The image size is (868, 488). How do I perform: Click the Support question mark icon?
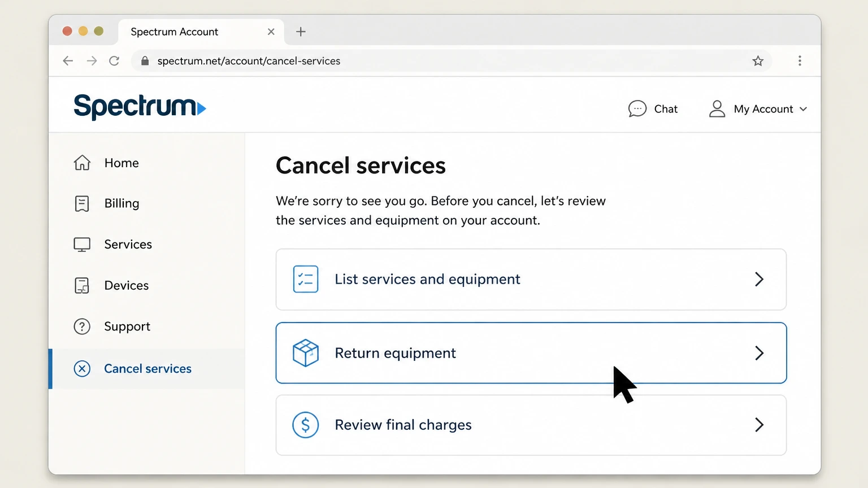point(82,326)
